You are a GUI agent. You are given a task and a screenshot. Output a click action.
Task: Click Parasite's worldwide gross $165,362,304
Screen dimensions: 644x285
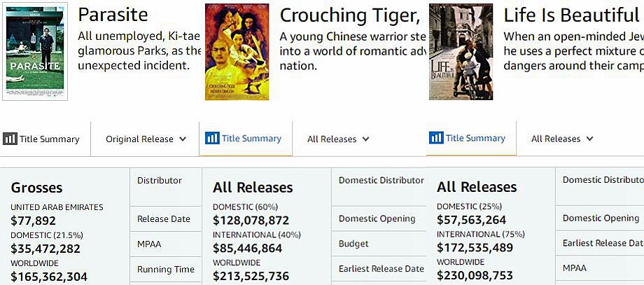[x=49, y=277]
